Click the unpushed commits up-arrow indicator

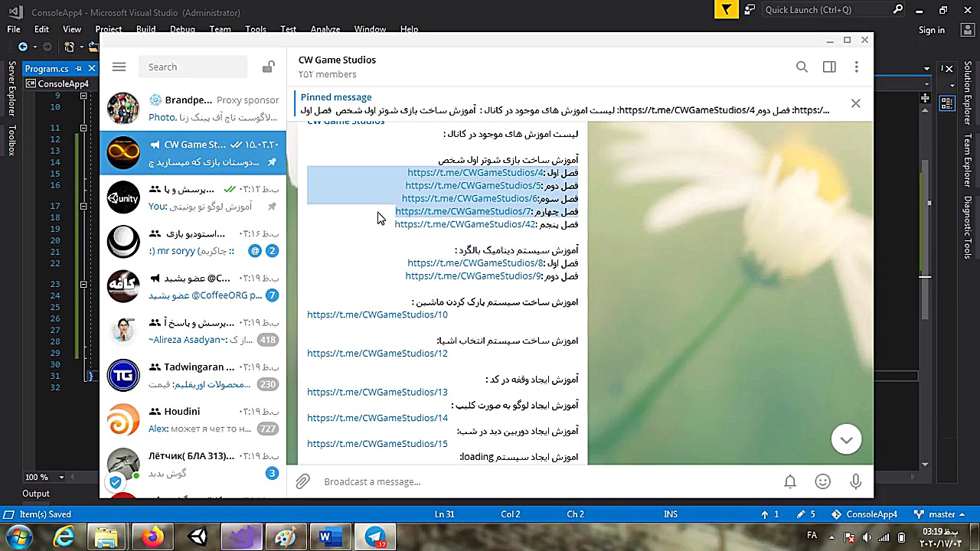(769, 514)
